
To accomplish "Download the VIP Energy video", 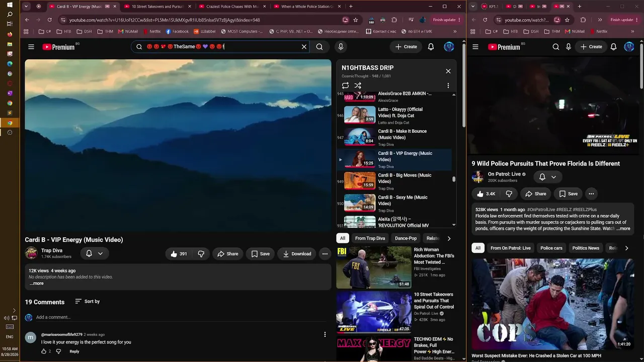I will click(297, 254).
